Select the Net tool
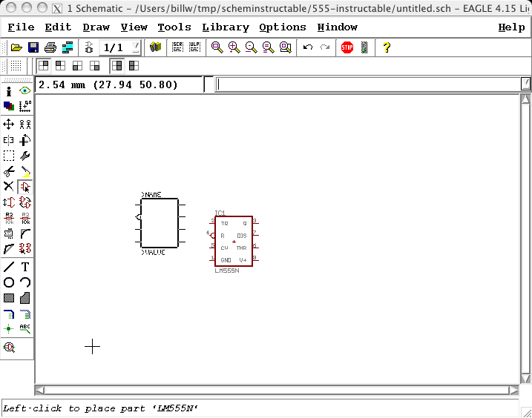 pos(25,314)
